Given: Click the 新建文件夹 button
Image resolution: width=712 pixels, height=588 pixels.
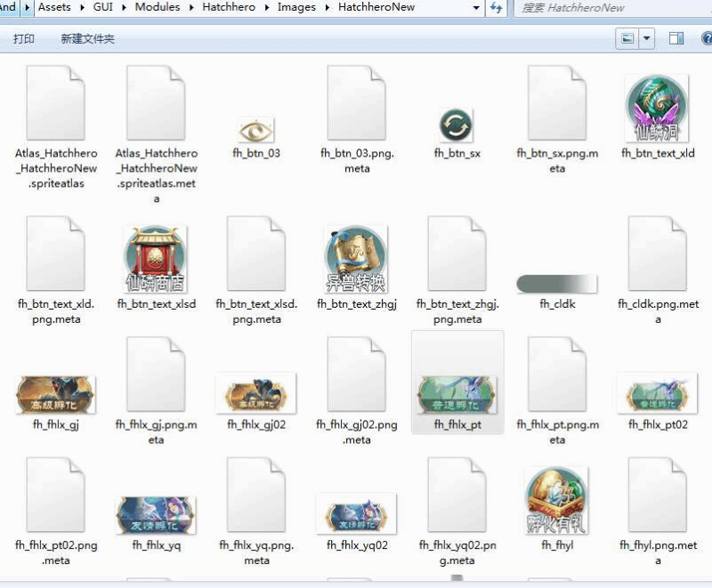Looking at the screenshot, I should 87,39.
